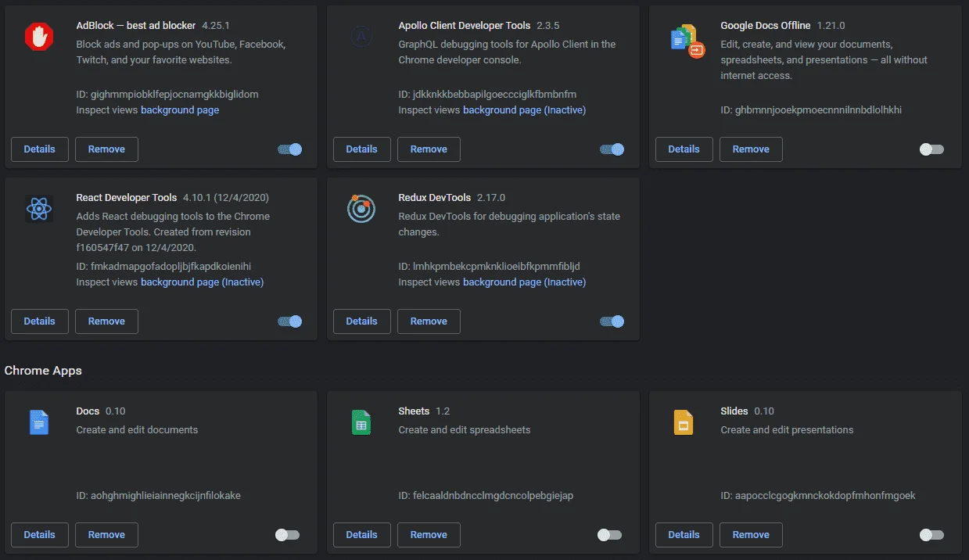Viewport: 969px width, 560px height.
Task: Click 'Create and edit spreadsheets' description
Action: [465, 430]
